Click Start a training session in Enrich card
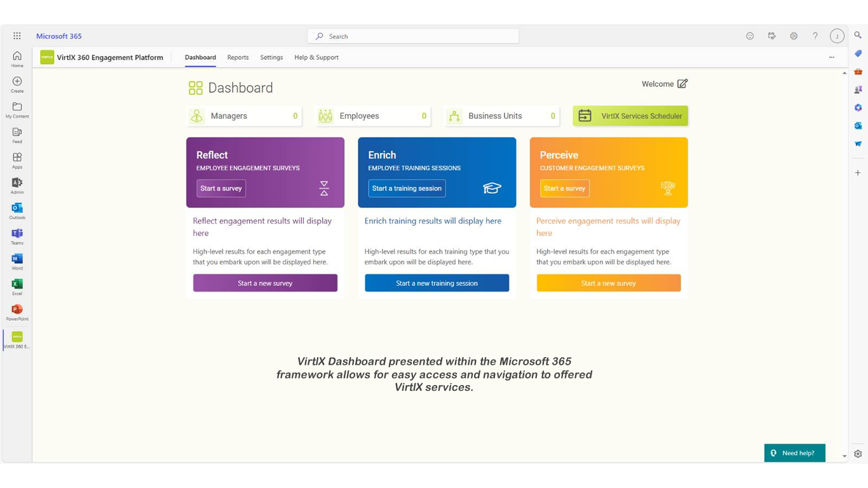The height and width of the screenshot is (488, 868). 407,189
